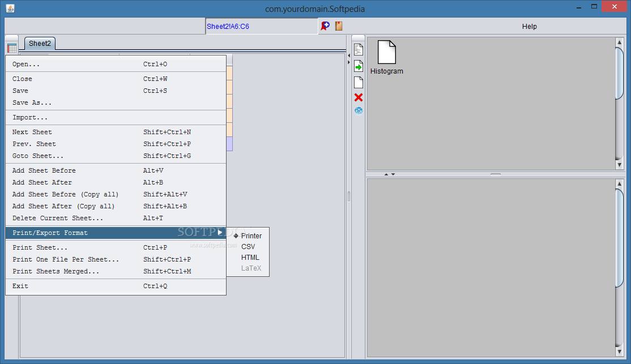Click the downward arrow on horizontal divider

(x=393, y=174)
